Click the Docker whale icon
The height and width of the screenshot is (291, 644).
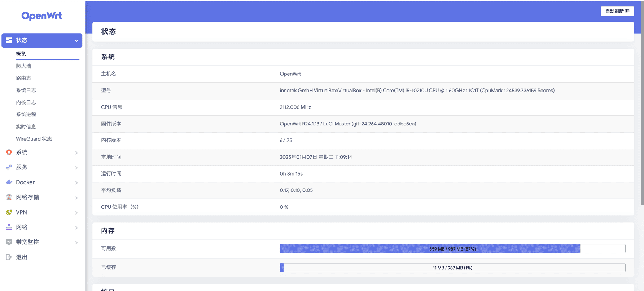point(9,182)
